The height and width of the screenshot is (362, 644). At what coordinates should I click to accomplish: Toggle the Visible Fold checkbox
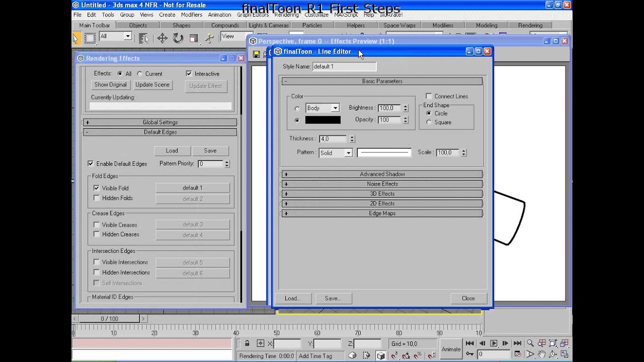pos(97,188)
